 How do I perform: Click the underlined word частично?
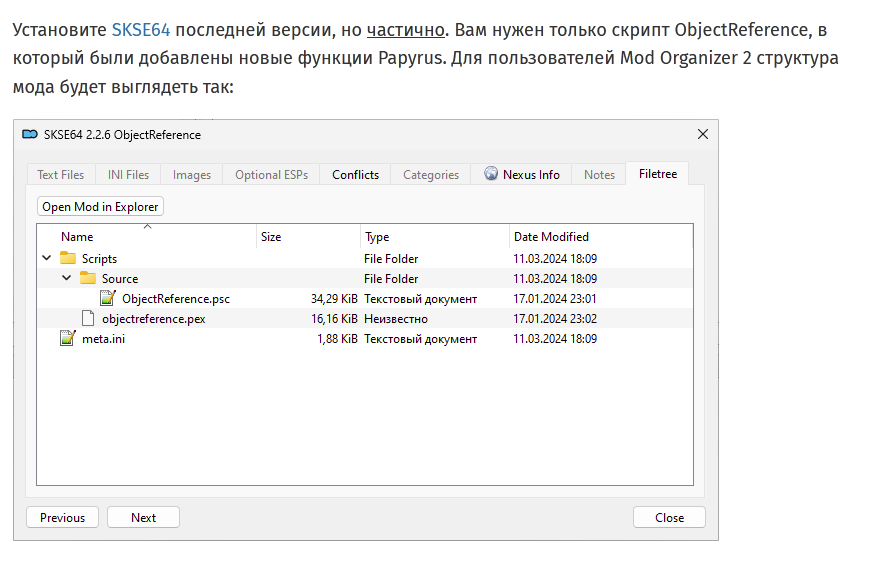(405, 30)
